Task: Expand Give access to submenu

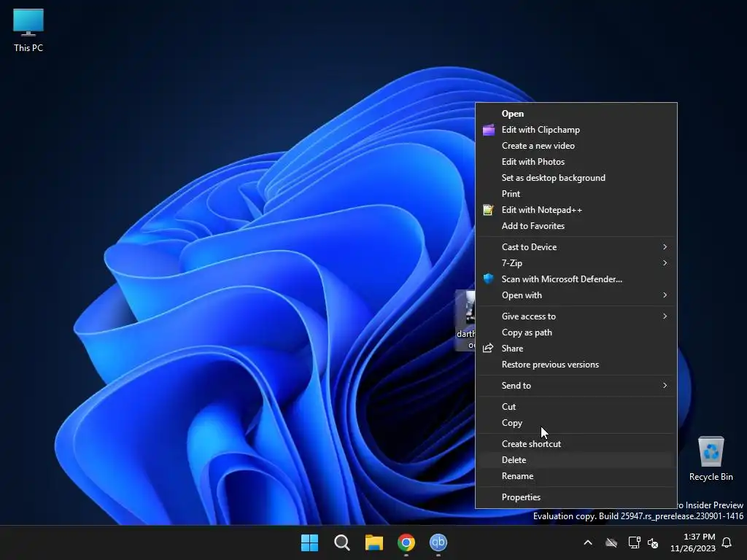Action: (576, 316)
